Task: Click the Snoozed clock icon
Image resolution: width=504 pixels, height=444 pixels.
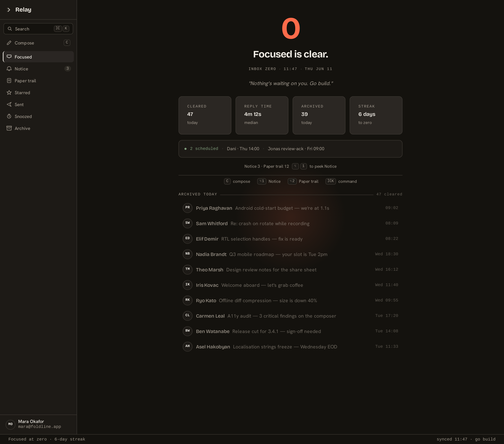Action: 9,116
